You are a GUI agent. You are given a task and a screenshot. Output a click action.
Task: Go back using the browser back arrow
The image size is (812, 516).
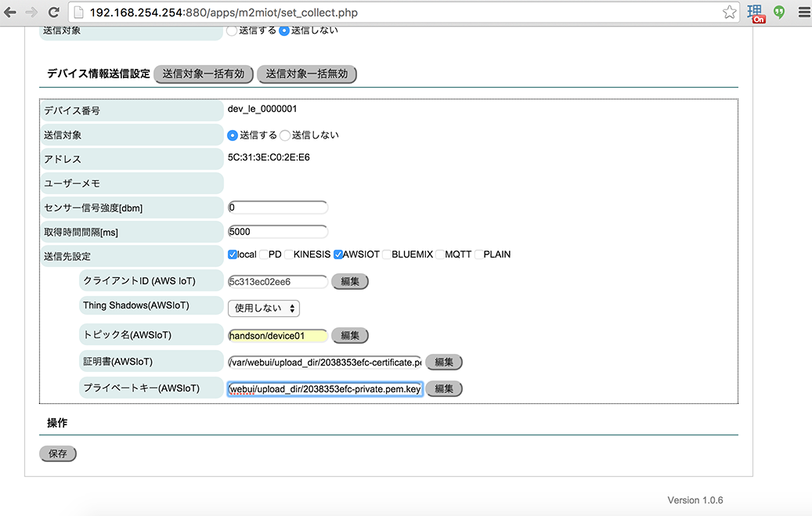(10, 12)
